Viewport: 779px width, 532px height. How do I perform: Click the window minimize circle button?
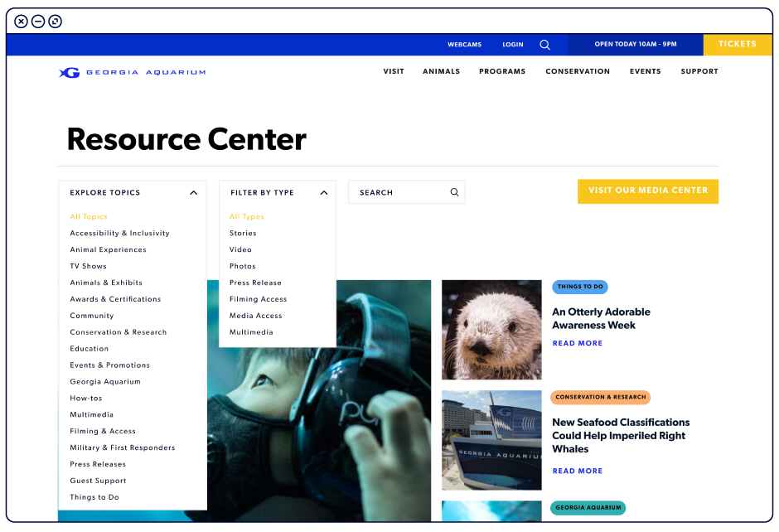38,22
